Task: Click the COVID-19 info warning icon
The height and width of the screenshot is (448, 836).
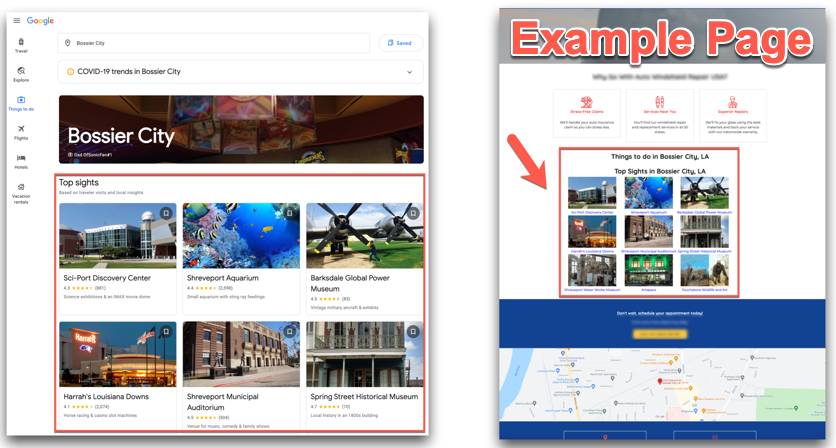Action: click(70, 71)
